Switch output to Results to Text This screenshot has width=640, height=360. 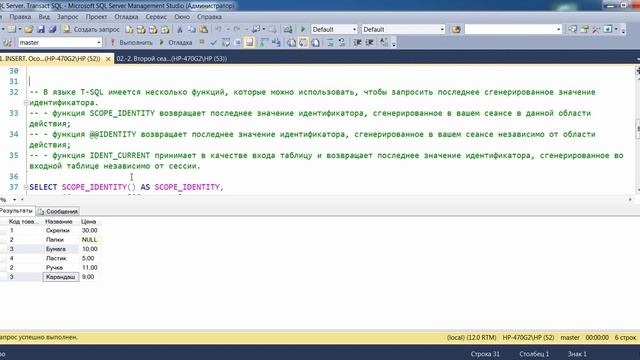point(291,42)
